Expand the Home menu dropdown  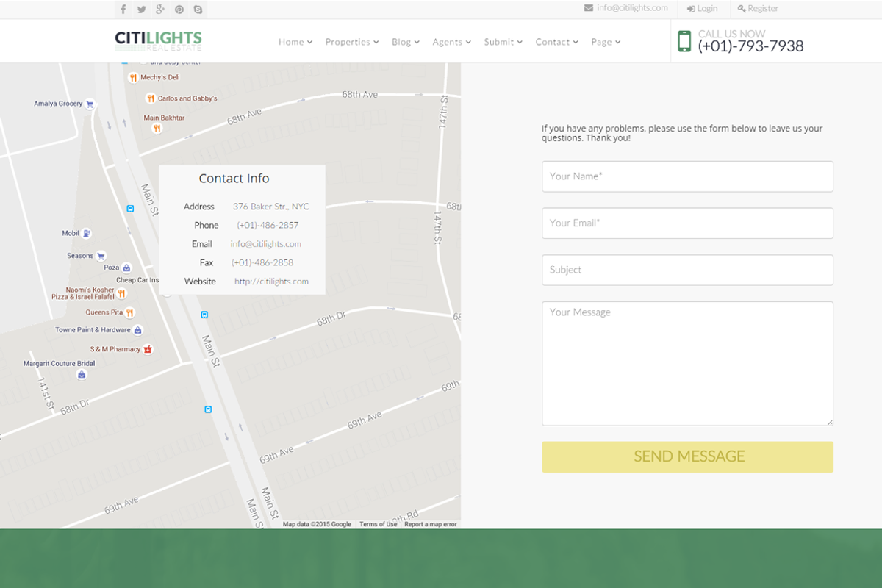click(295, 42)
